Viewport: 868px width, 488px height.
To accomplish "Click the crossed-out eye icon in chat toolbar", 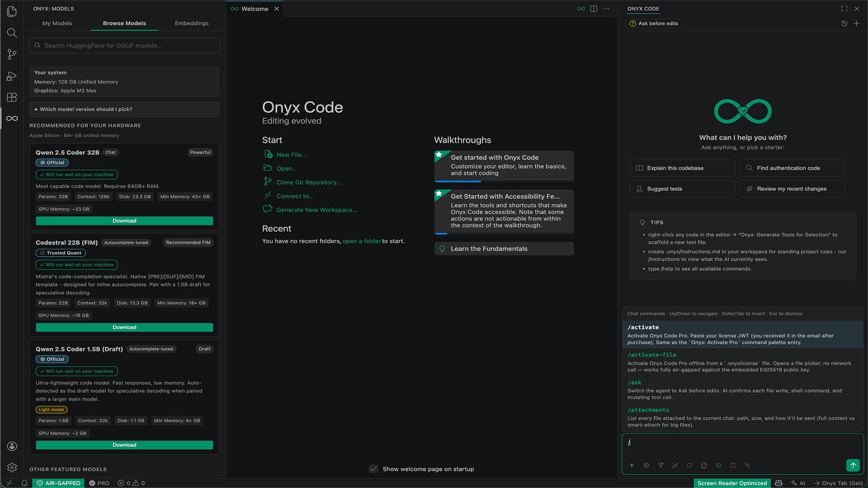I will pyautogui.click(x=747, y=465).
